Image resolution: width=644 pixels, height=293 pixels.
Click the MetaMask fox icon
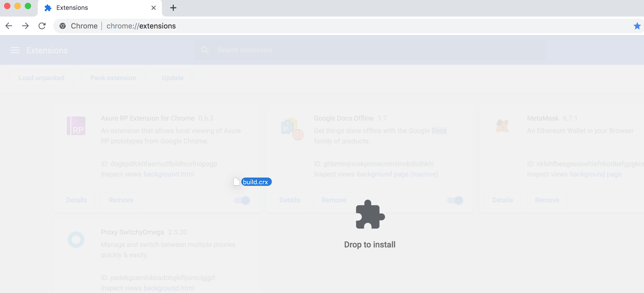502,126
